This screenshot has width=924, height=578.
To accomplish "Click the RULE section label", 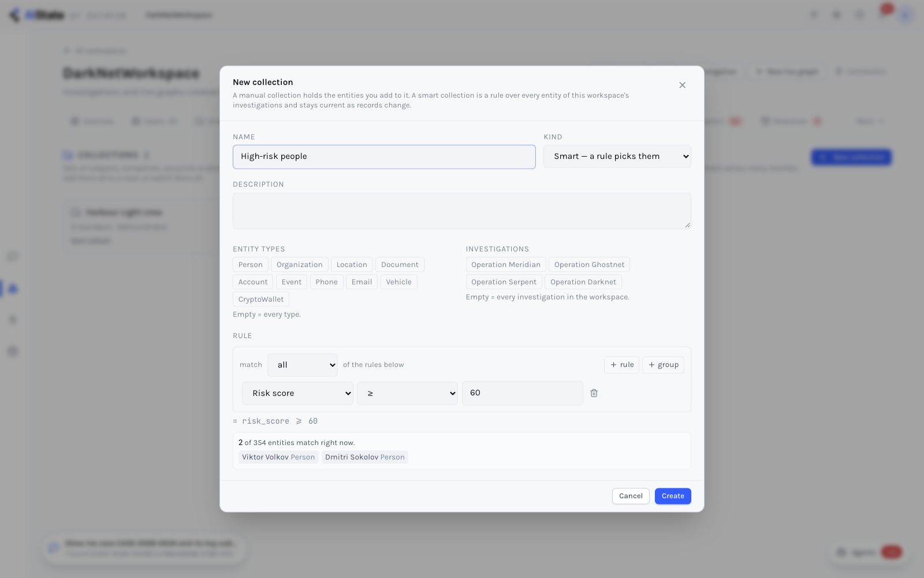I will 243,336.
